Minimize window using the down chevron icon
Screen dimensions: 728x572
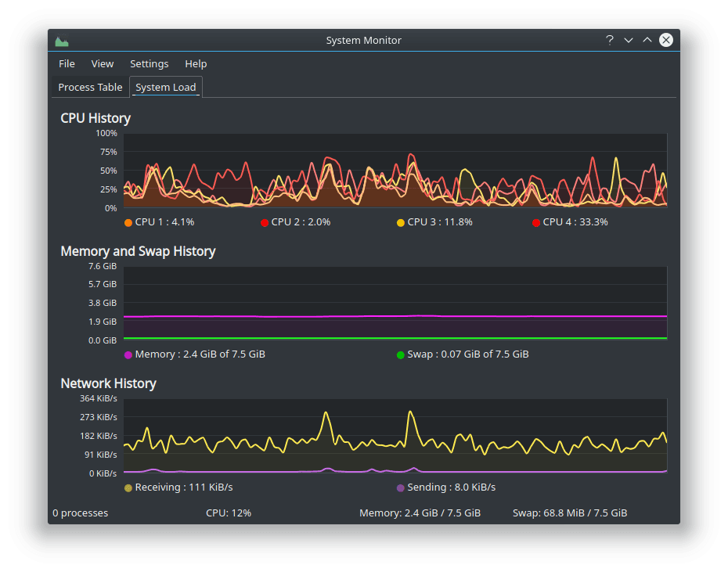pyautogui.click(x=629, y=40)
